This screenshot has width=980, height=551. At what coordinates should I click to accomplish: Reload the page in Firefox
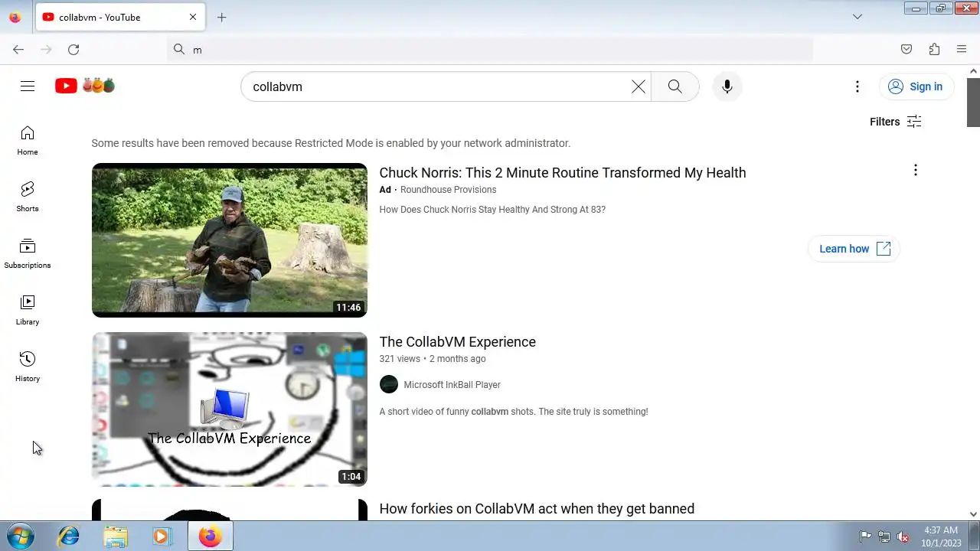click(73, 50)
